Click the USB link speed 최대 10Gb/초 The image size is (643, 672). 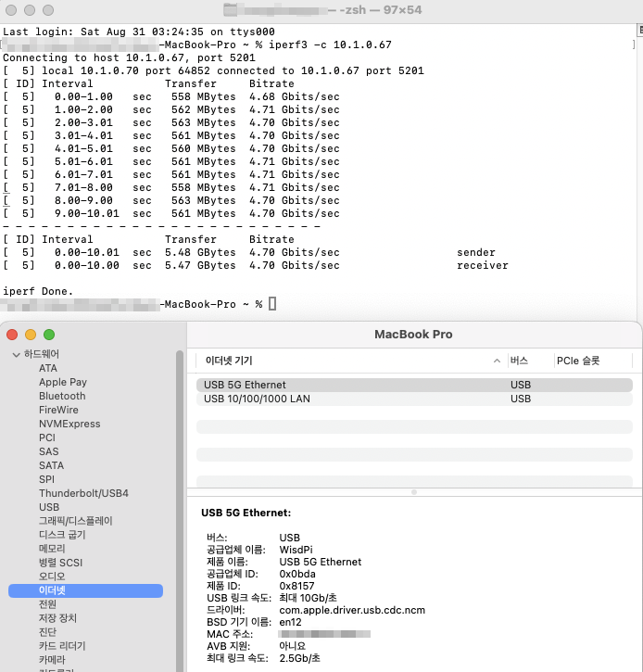pos(308,598)
